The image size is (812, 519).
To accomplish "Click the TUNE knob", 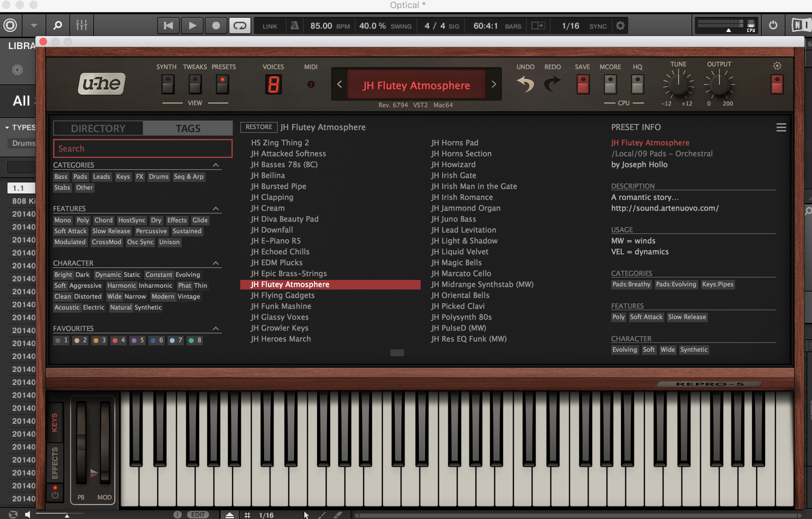I will (x=678, y=84).
